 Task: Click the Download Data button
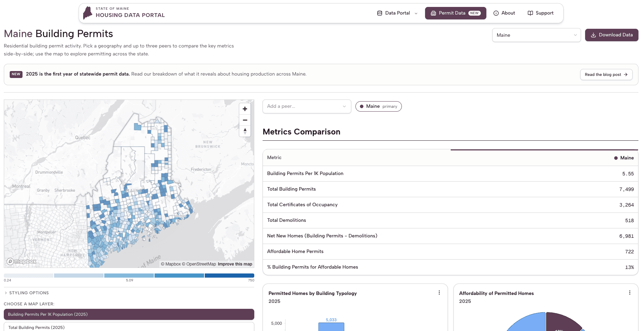point(611,35)
